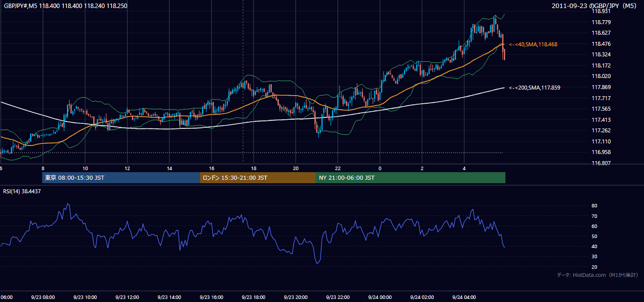Click the price axis value 117.110
The height and width of the screenshot is (302, 644).
point(602,141)
